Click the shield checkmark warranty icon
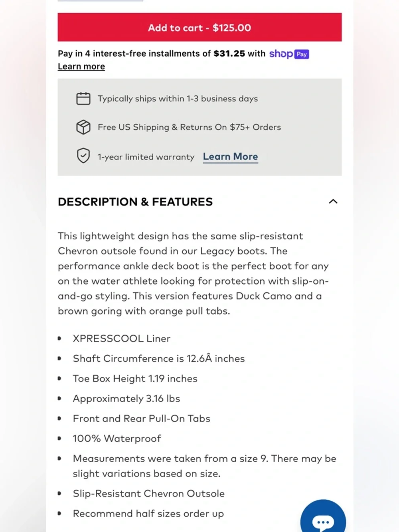This screenshot has height=532, width=399. (83, 156)
